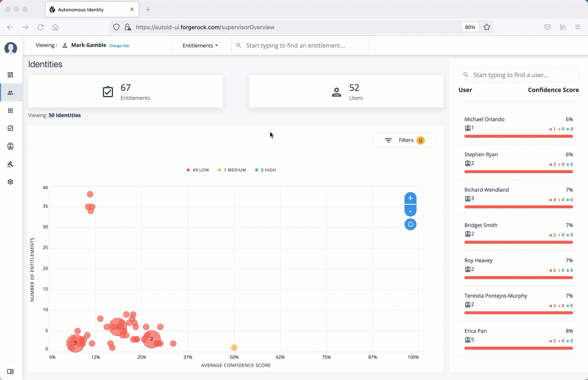The width and height of the screenshot is (588, 380).
Task: Open the browser hamburger menu
Action: coord(578,27)
